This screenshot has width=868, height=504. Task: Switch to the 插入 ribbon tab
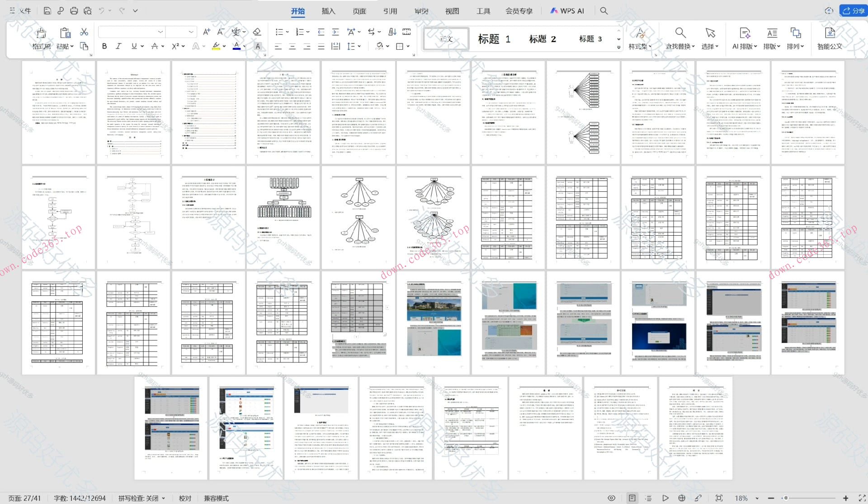tap(328, 11)
